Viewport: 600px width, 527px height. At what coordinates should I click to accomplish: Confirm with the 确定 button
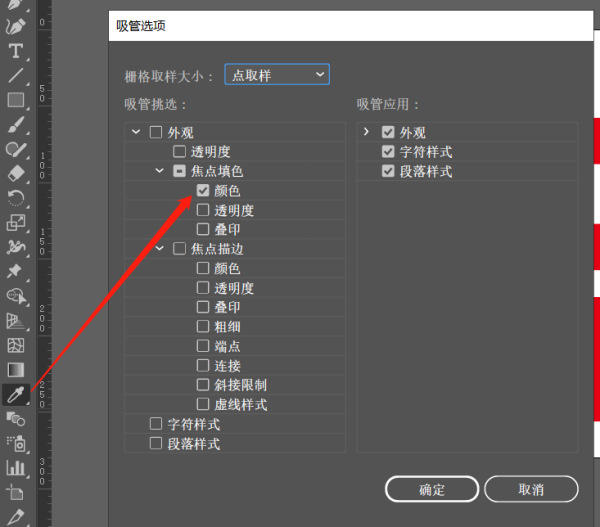coord(432,489)
